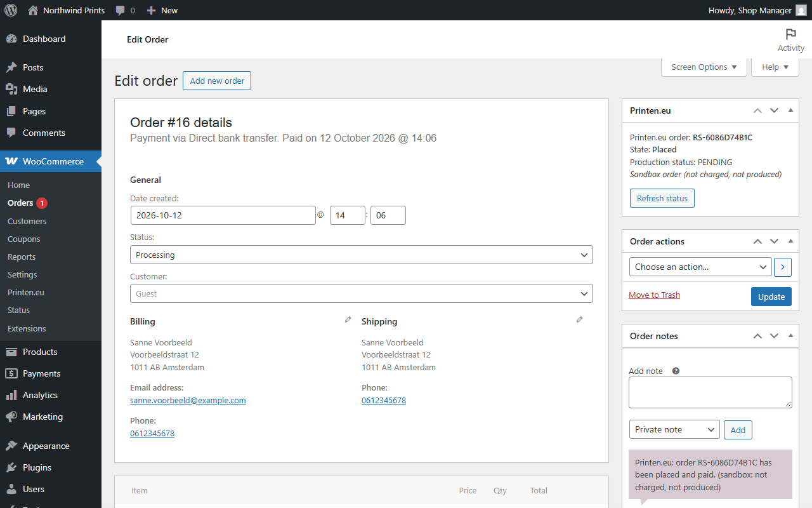Open the Northwind Prints site home icon
Viewport: 812px width, 508px height.
click(33, 10)
